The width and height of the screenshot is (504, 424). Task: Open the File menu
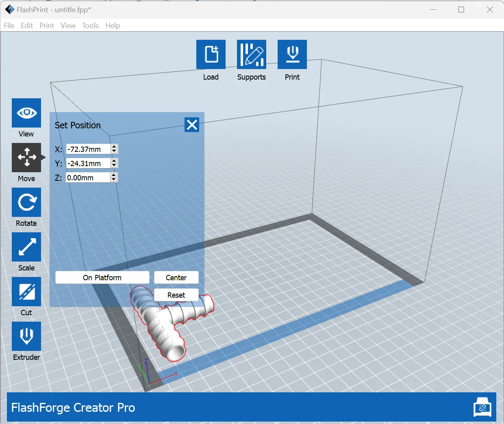tap(9, 26)
